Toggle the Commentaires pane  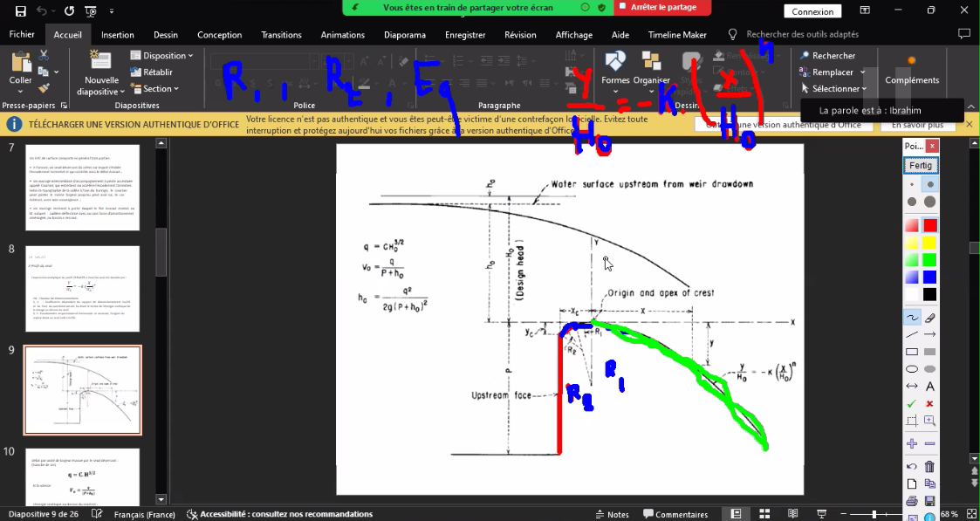point(675,514)
